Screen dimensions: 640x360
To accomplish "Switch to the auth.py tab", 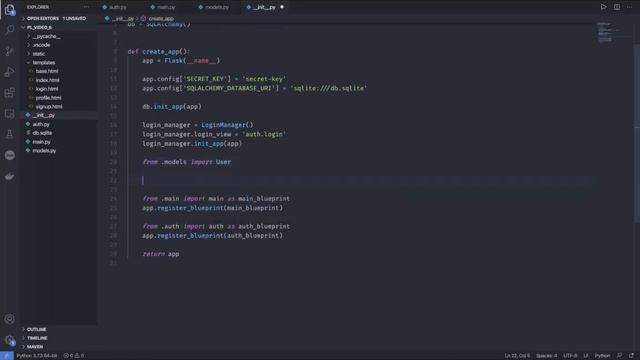I will (x=118, y=7).
